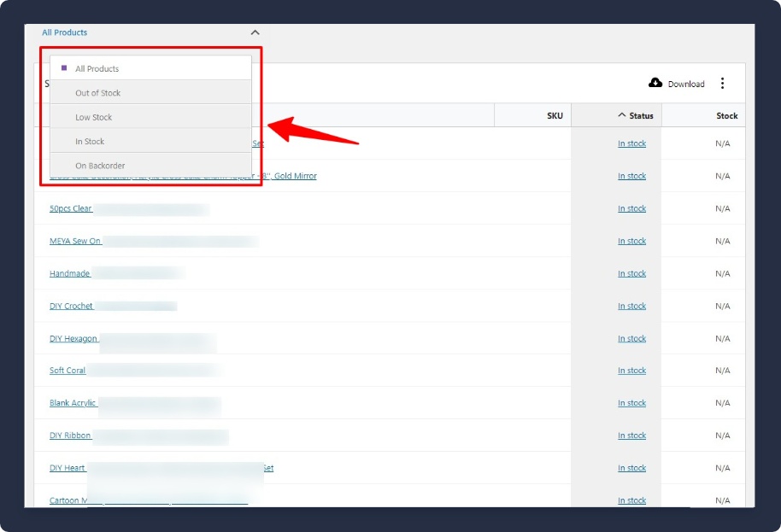Open the DIY Crochet product link
This screenshot has width=781, height=532.
(x=72, y=307)
